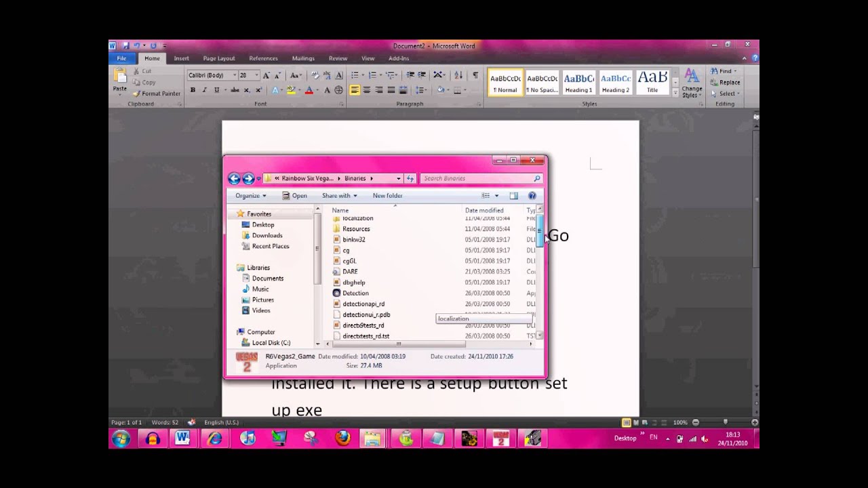
Task: Clear formatting in Font group
Action: click(x=315, y=75)
